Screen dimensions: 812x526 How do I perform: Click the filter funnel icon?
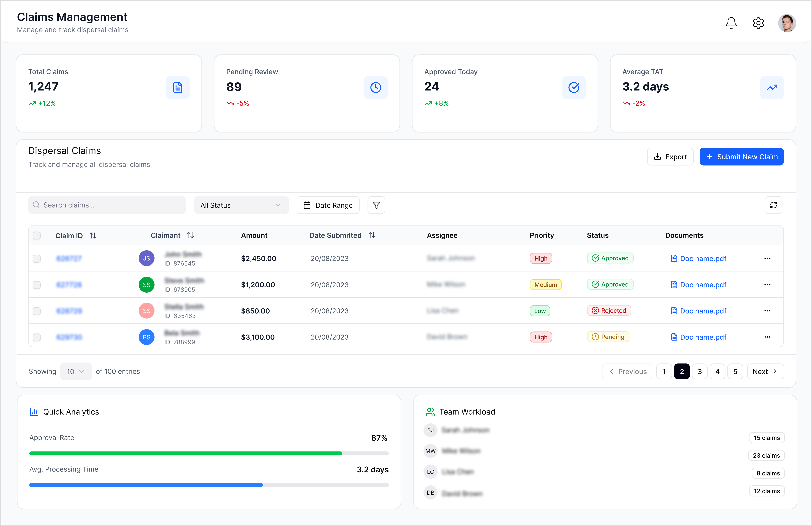(x=376, y=205)
